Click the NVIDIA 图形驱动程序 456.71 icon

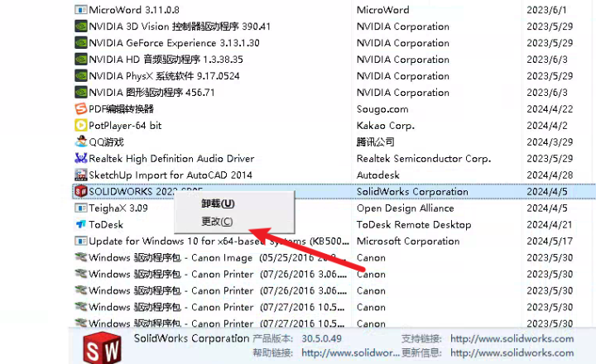coord(80,93)
